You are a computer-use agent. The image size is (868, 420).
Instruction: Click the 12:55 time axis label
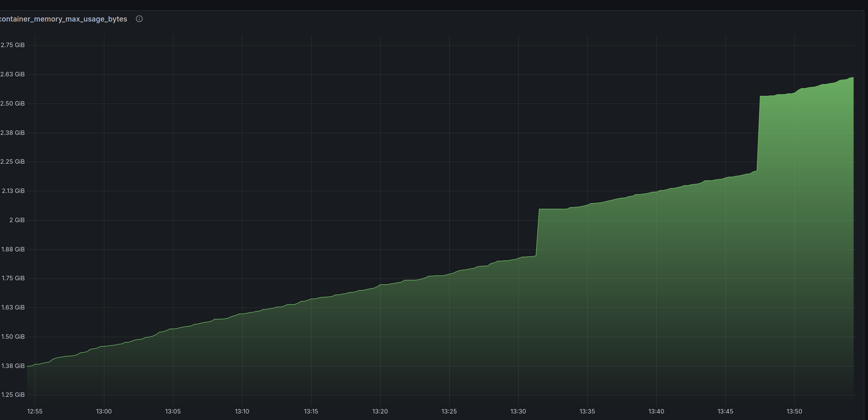pos(35,411)
